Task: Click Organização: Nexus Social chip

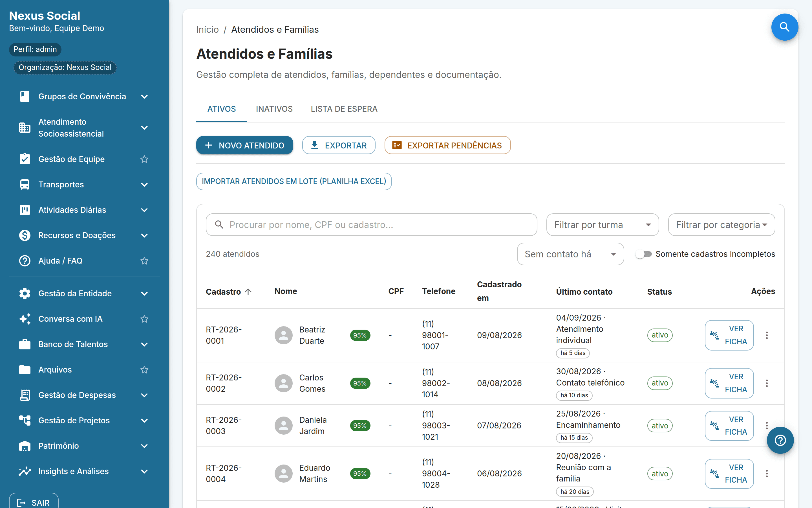Action: click(x=65, y=67)
